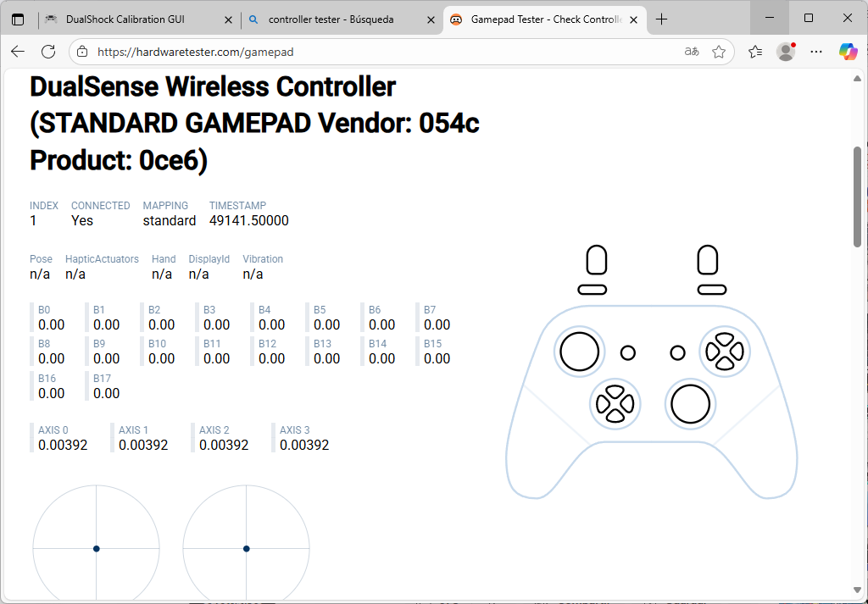This screenshot has width=868, height=604.
Task: Click the face buttons cluster on diagram
Action: [725, 352]
